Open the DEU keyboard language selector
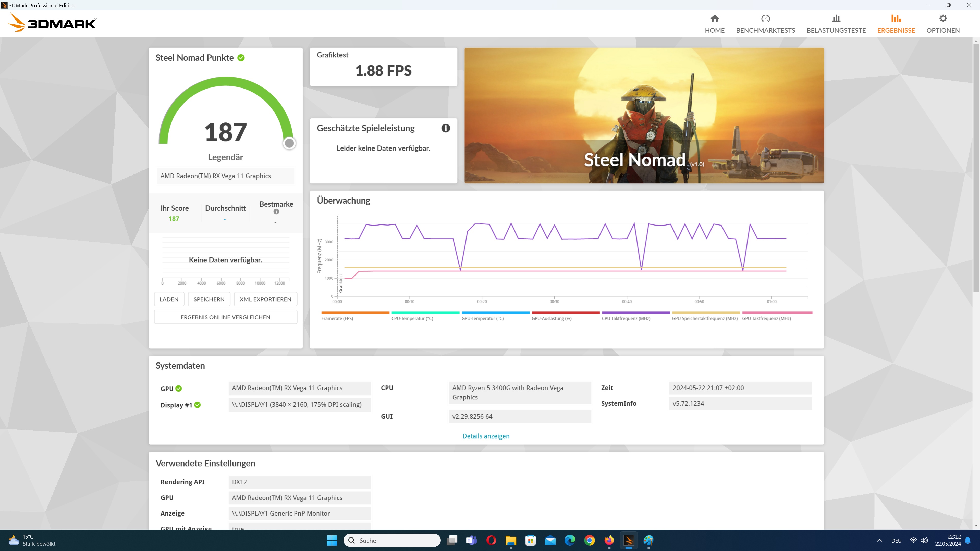This screenshot has height=551, width=980. coord(896,540)
